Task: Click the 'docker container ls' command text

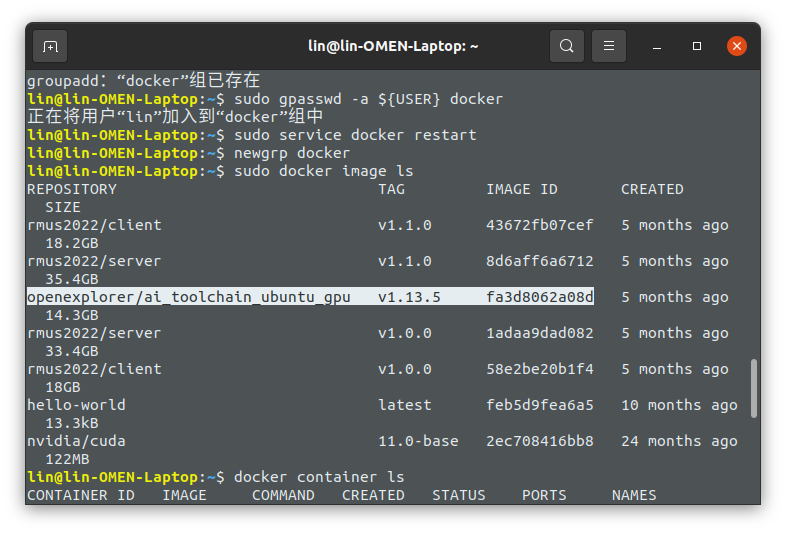Action: [319, 477]
